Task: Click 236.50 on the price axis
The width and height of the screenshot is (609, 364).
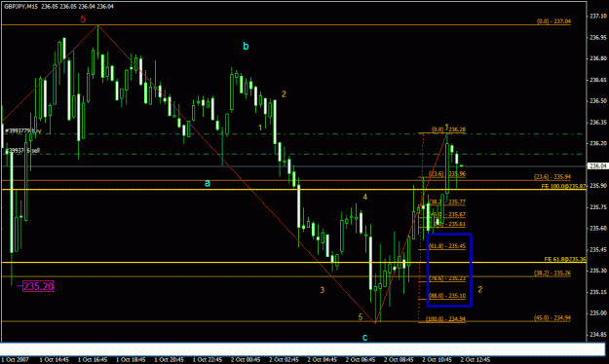Action: pos(598,101)
